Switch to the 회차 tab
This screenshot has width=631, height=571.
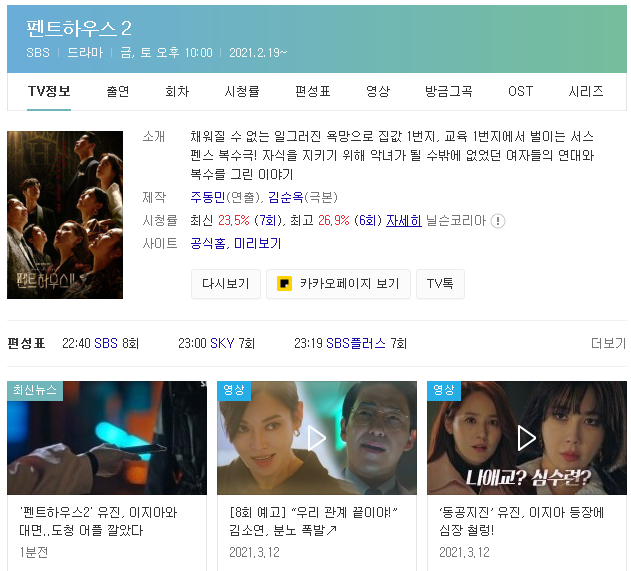[177, 91]
